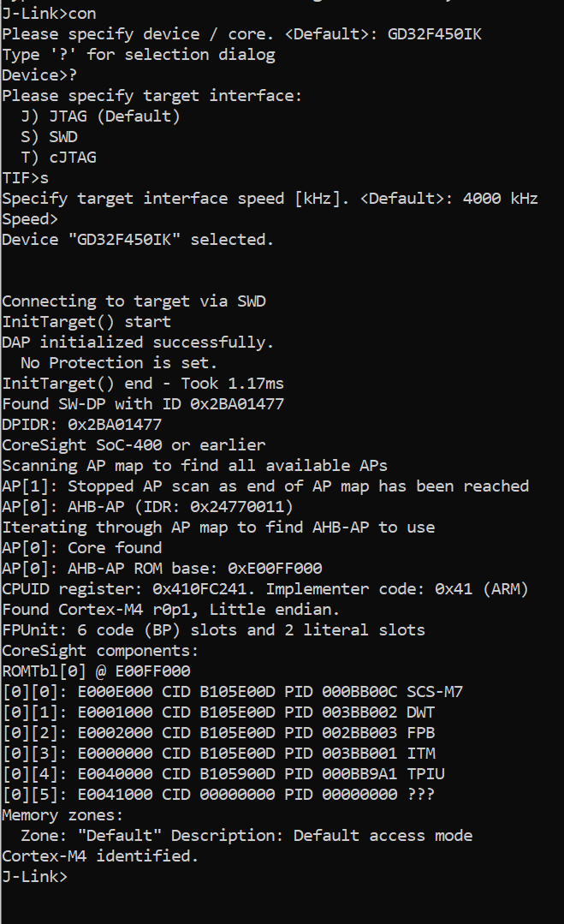Click the 'ROMTbl[0] @ E00FF000' line
Image resolution: width=564 pixels, height=924 pixels.
click(96, 671)
